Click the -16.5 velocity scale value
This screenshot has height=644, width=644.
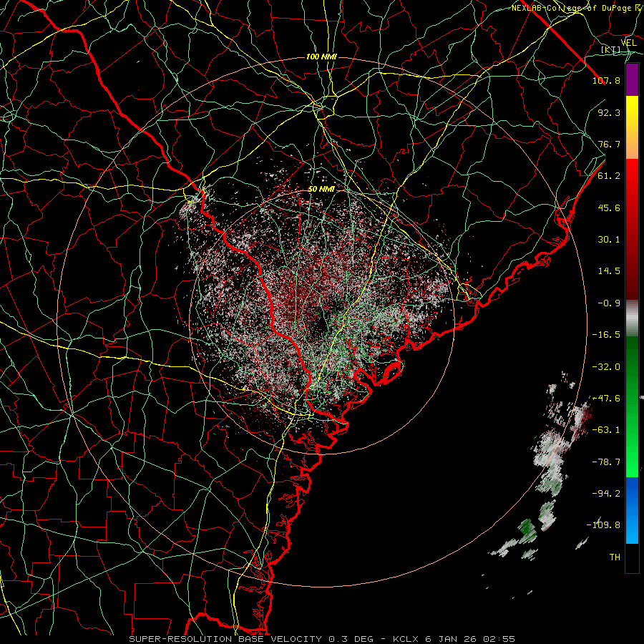[606, 335]
